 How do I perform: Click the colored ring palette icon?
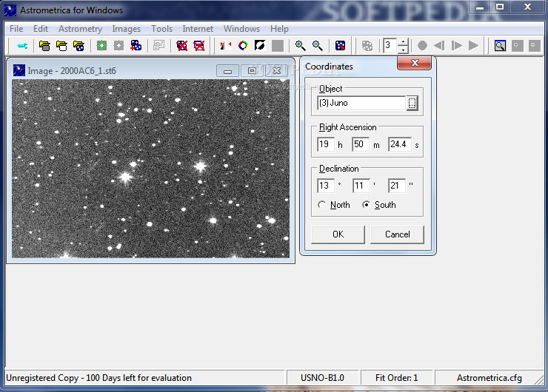[243, 46]
